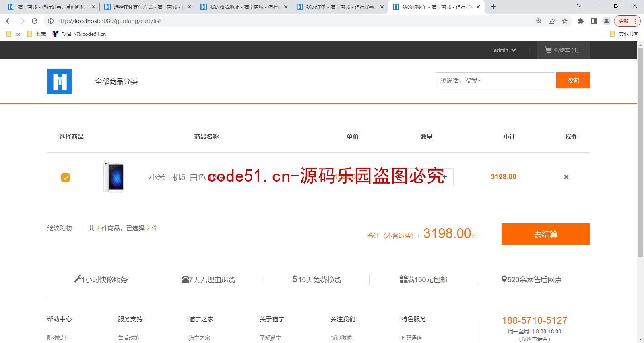Open 全部商品分类 category menu
This screenshot has width=644, height=343.
point(116,81)
